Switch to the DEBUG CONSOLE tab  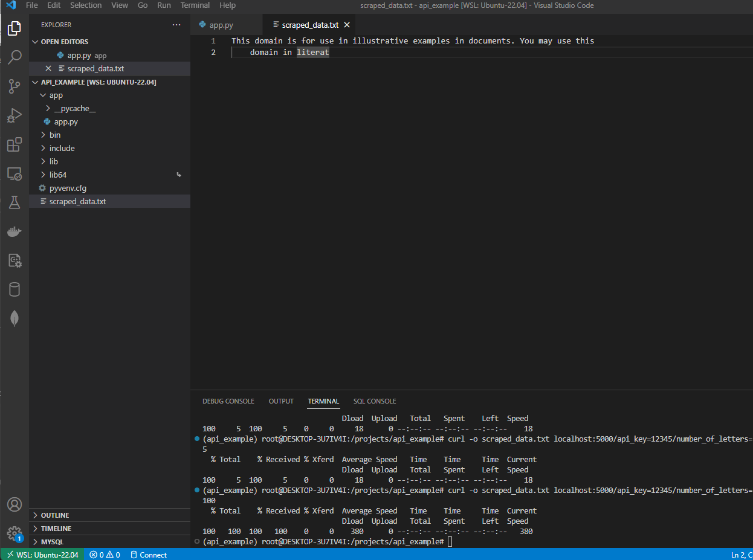(228, 401)
